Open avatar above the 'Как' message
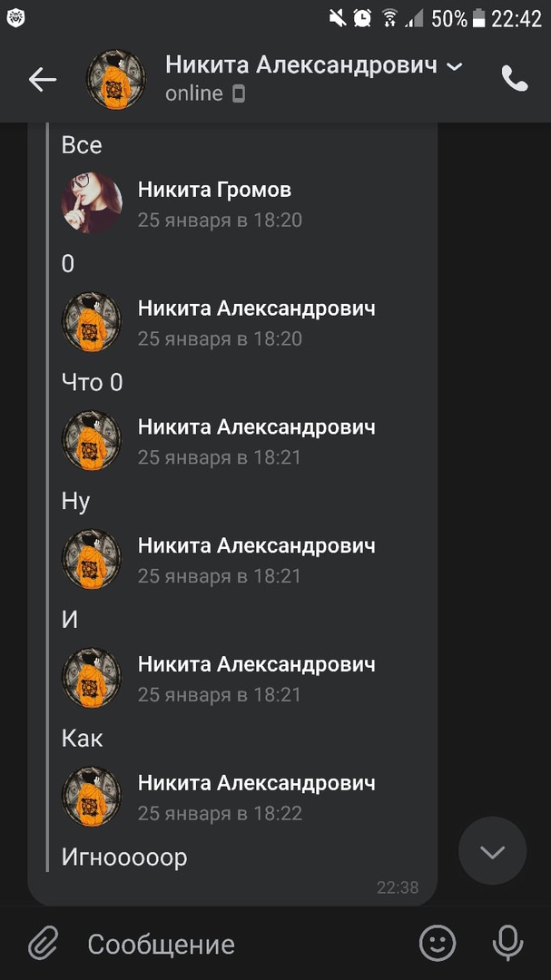Screen dimensions: 551x980 coord(92,678)
